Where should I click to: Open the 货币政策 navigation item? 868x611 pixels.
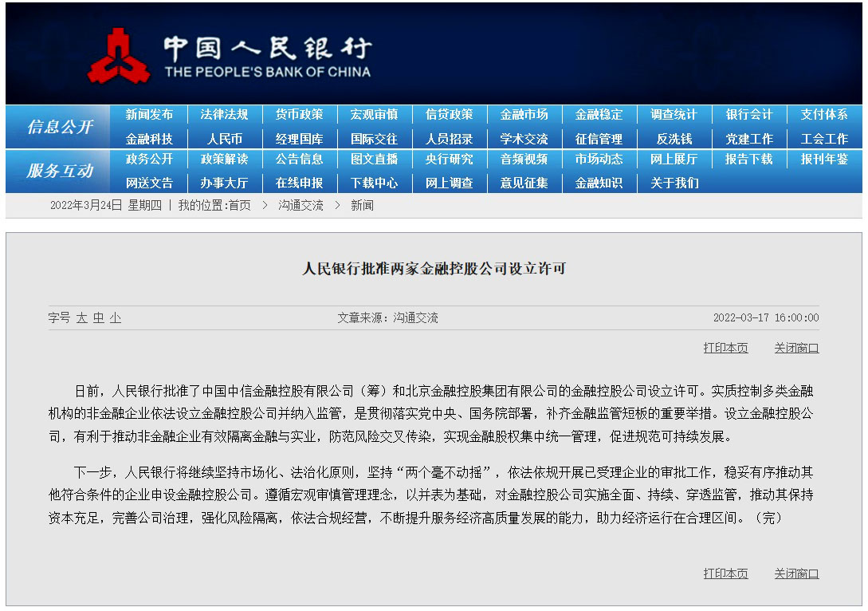pos(299,115)
